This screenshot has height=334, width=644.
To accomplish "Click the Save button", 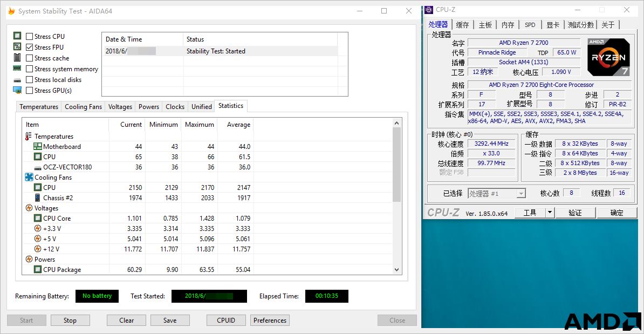I will pyautogui.click(x=170, y=321).
